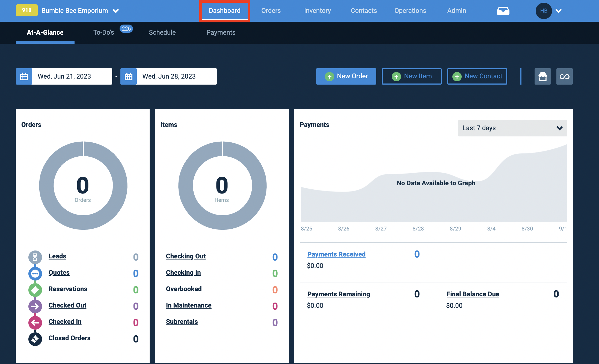
Task: Open the inbox icon in the top bar
Action: (503, 11)
